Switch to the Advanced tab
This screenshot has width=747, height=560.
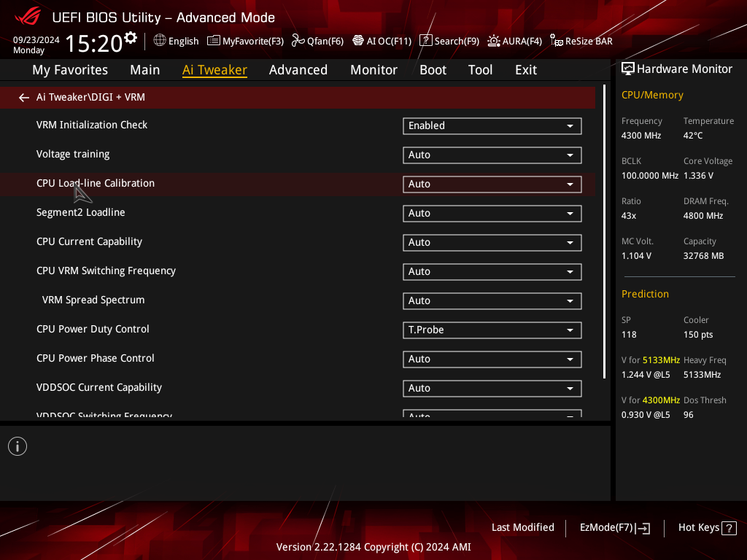tap(298, 70)
